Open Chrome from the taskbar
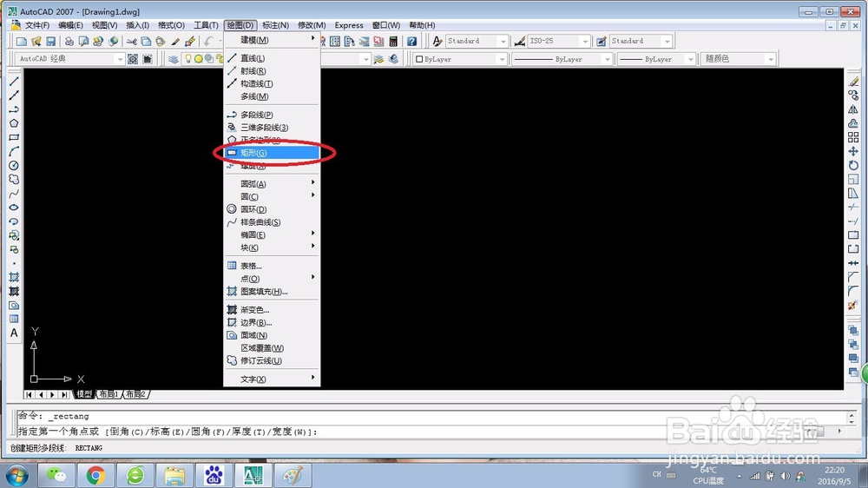868x488 pixels. (x=95, y=475)
